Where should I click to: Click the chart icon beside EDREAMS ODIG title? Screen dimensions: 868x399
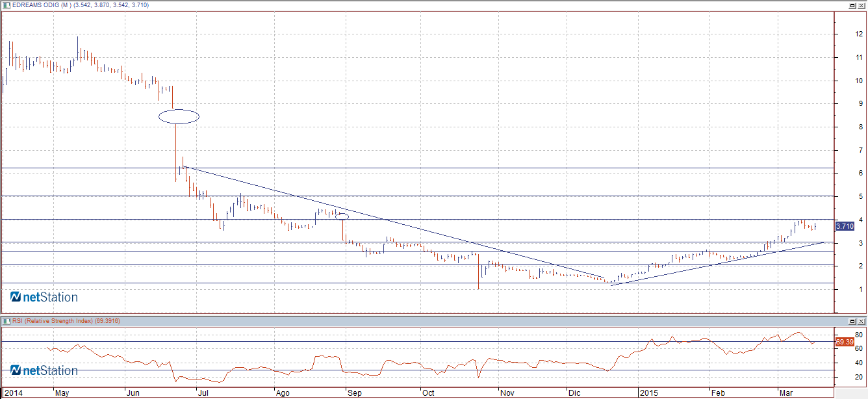(6, 5)
